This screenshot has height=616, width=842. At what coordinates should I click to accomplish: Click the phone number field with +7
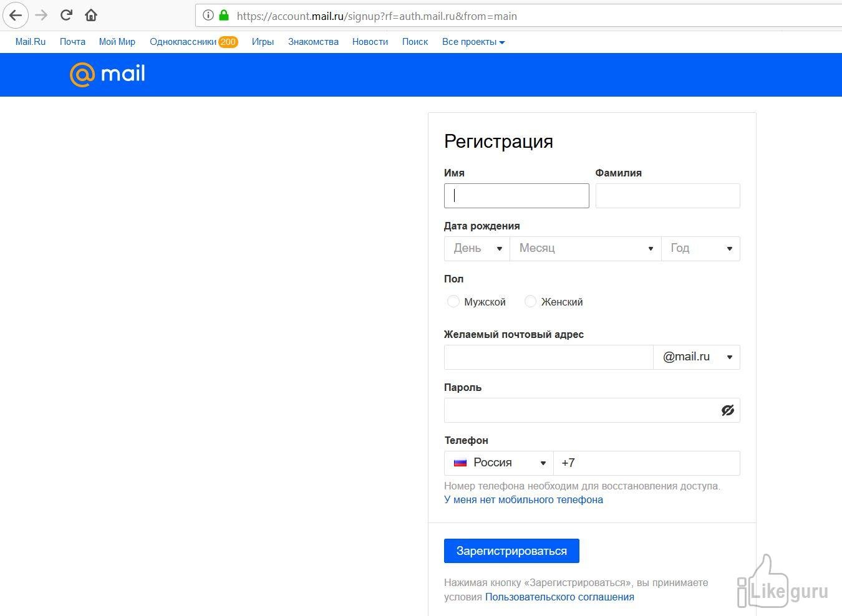click(x=647, y=463)
